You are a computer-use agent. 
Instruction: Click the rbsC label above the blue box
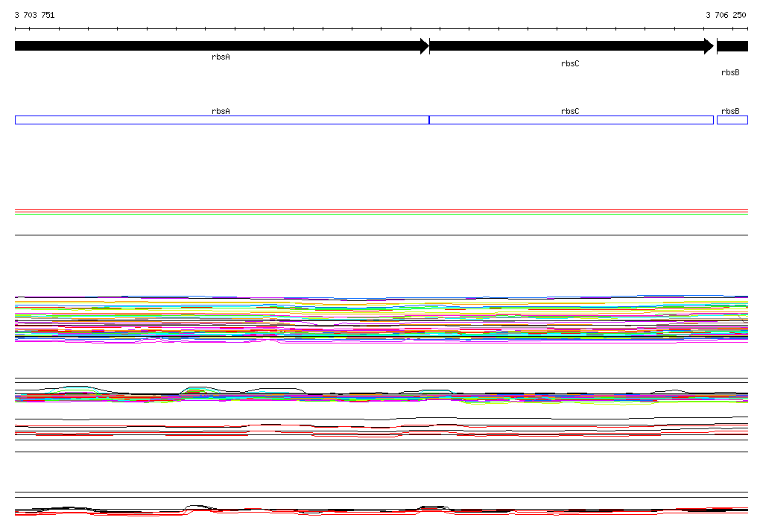570,111
